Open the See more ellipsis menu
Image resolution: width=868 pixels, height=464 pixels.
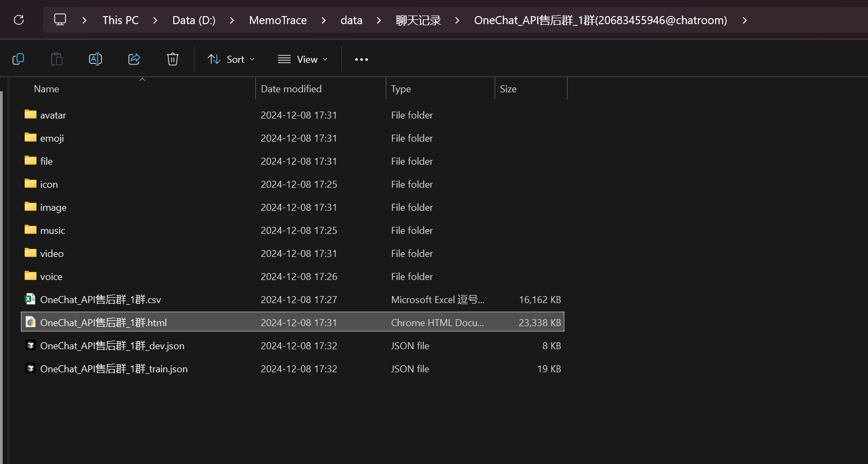(x=362, y=60)
